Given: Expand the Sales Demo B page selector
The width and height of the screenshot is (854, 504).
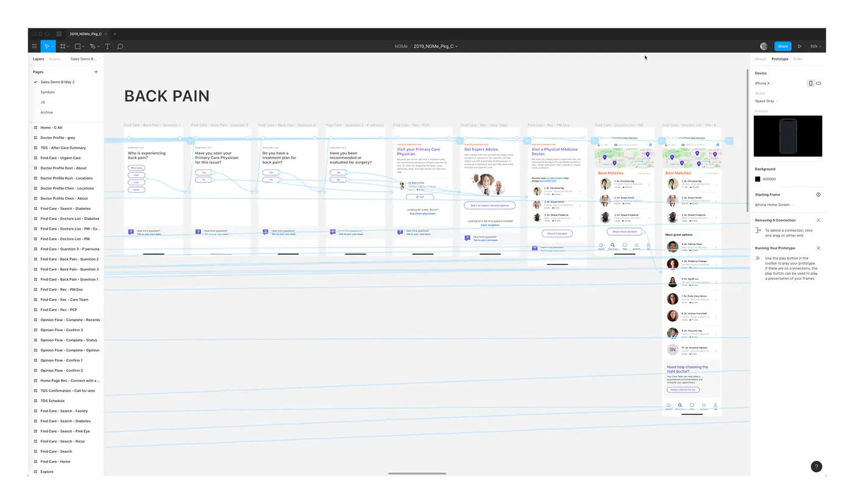Looking at the screenshot, I should coord(85,59).
